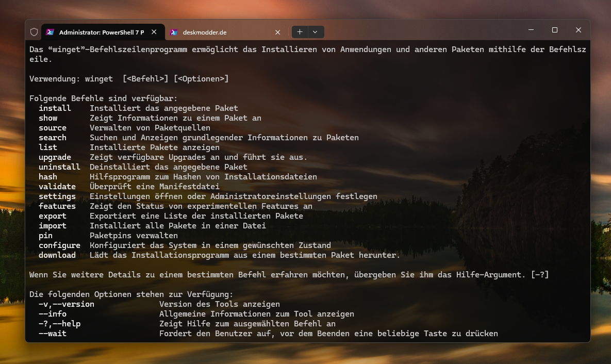The image size is (611, 364).
Task: Click the 'validate' command text
Action: [x=57, y=187]
